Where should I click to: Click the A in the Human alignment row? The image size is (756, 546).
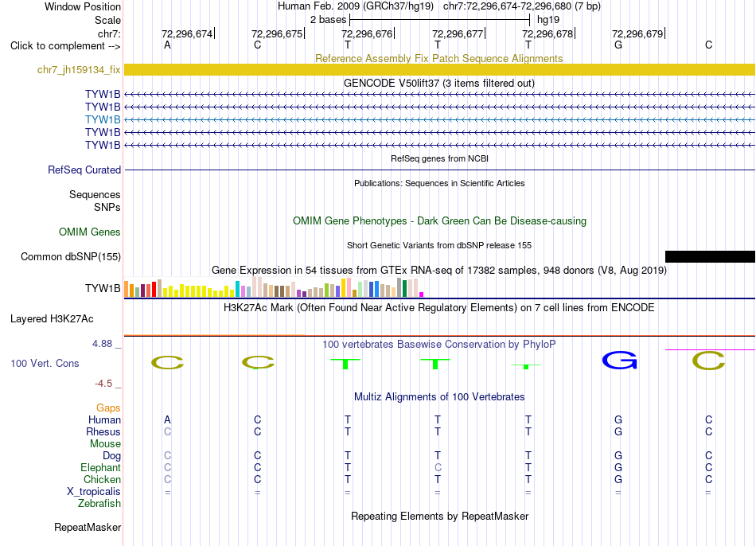[167, 419]
